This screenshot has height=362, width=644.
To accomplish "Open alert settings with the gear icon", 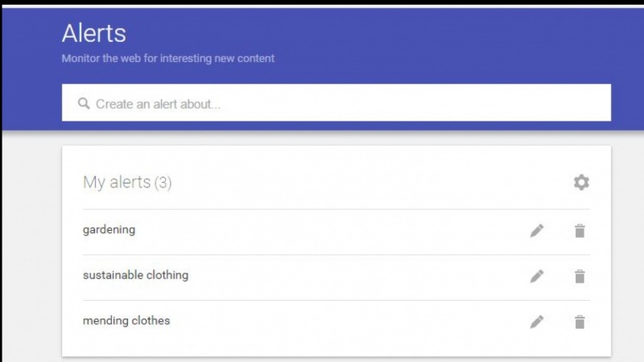I will click(x=581, y=183).
